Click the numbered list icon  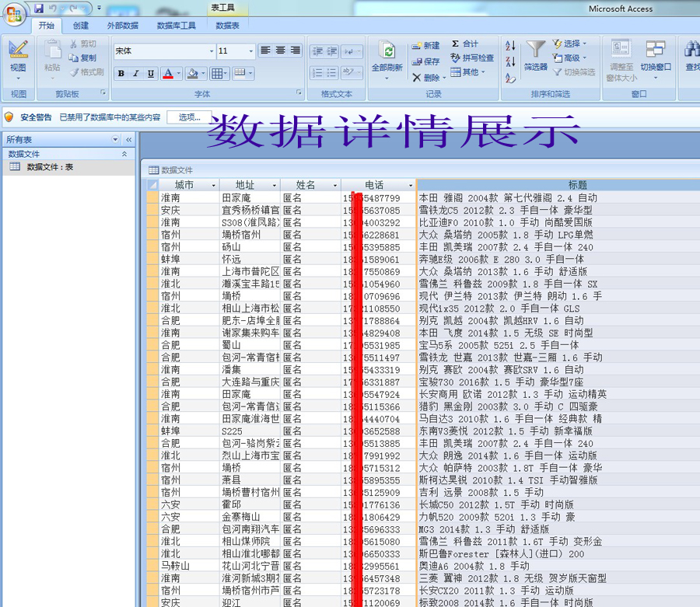point(317,73)
